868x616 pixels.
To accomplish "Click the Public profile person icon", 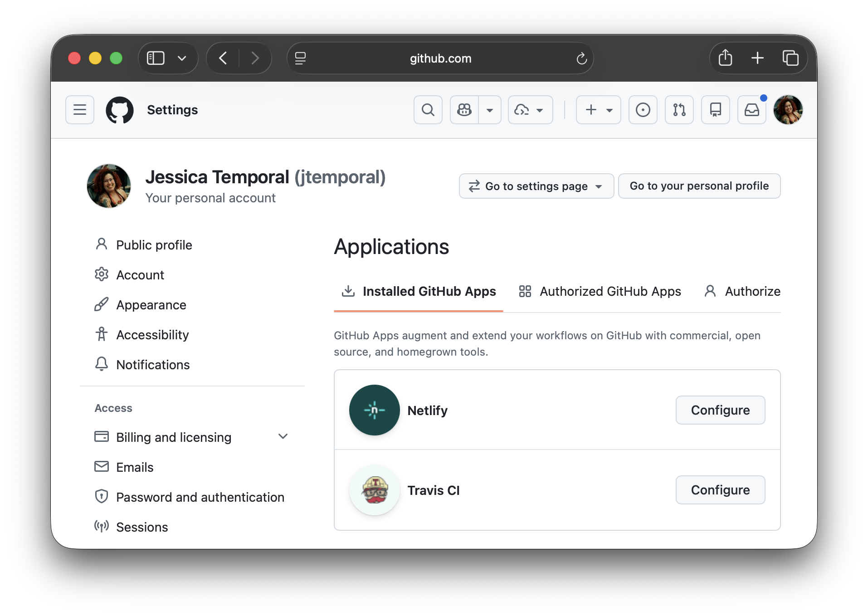I will 102,244.
